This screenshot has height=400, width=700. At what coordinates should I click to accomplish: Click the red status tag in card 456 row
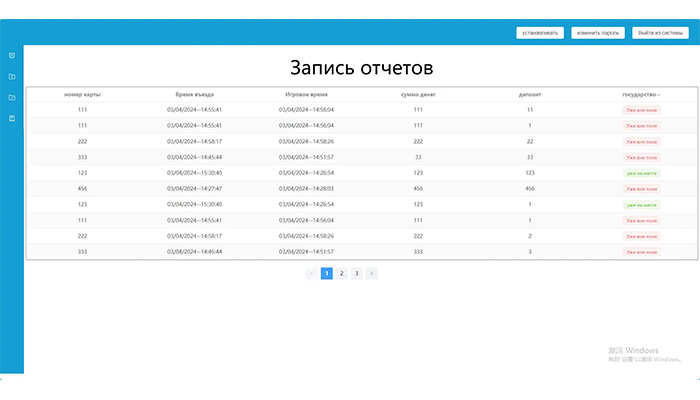(x=642, y=188)
